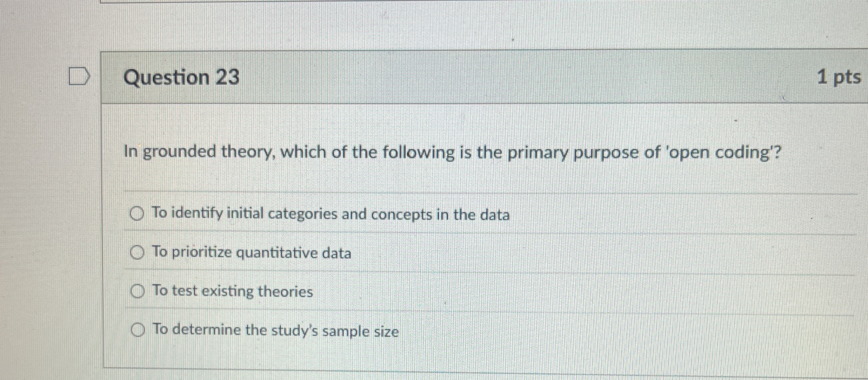Click the Question 23 title text
868x380 pixels.
point(182,77)
